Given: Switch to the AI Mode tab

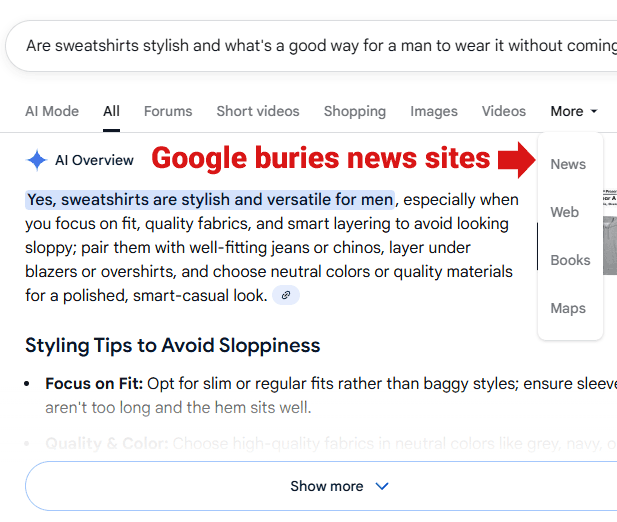Looking at the screenshot, I should tap(52, 111).
